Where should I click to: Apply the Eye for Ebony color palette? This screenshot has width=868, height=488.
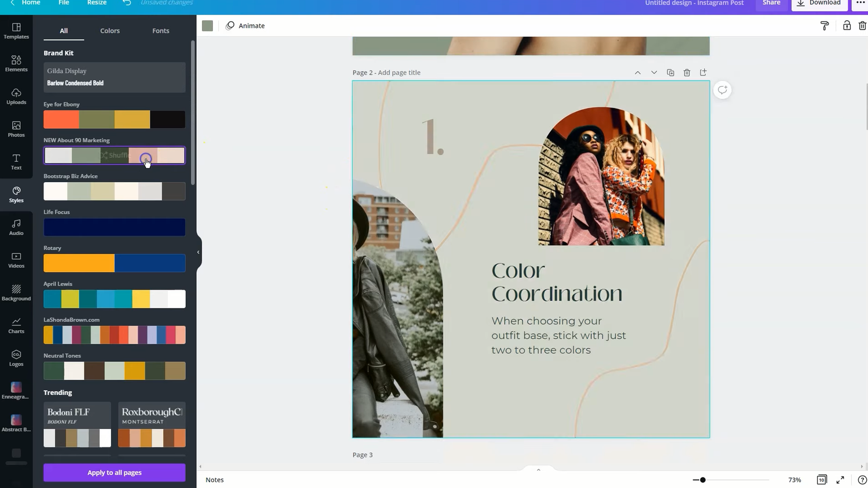[115, 119]
